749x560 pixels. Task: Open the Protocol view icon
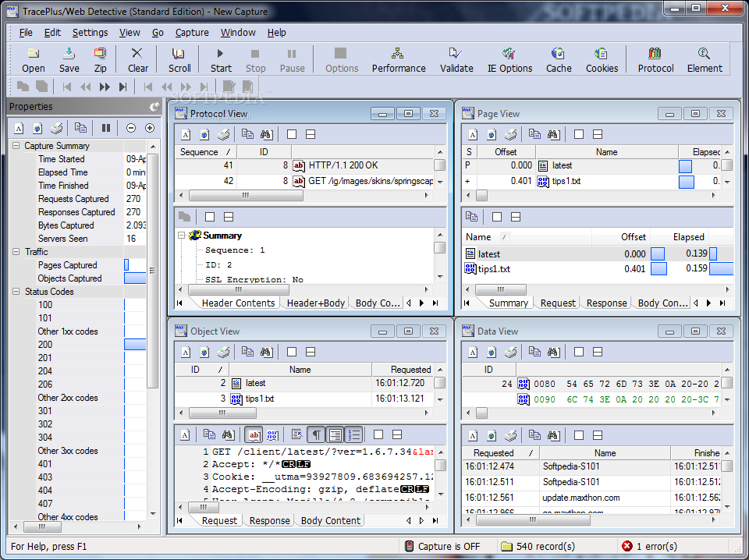[655, 60]
